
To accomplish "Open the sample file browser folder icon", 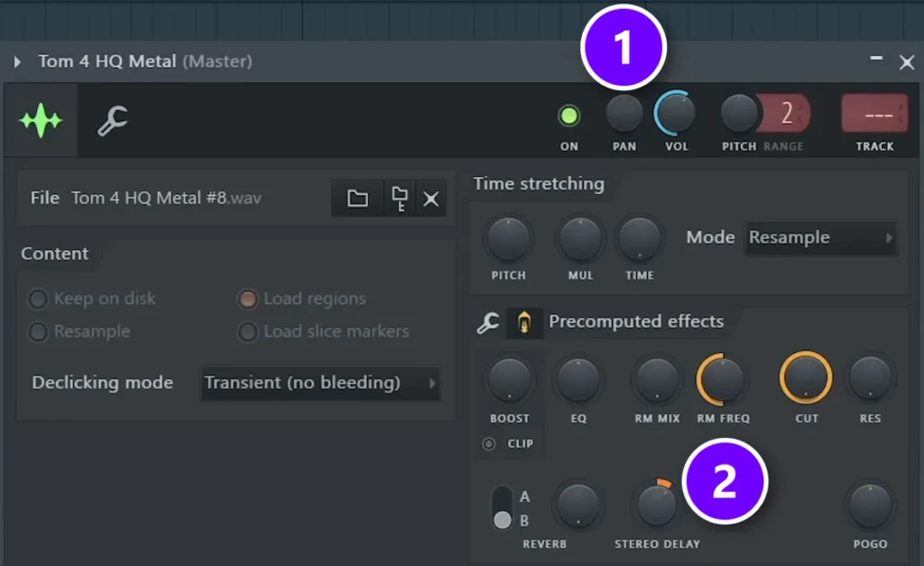I will [357, 199].
